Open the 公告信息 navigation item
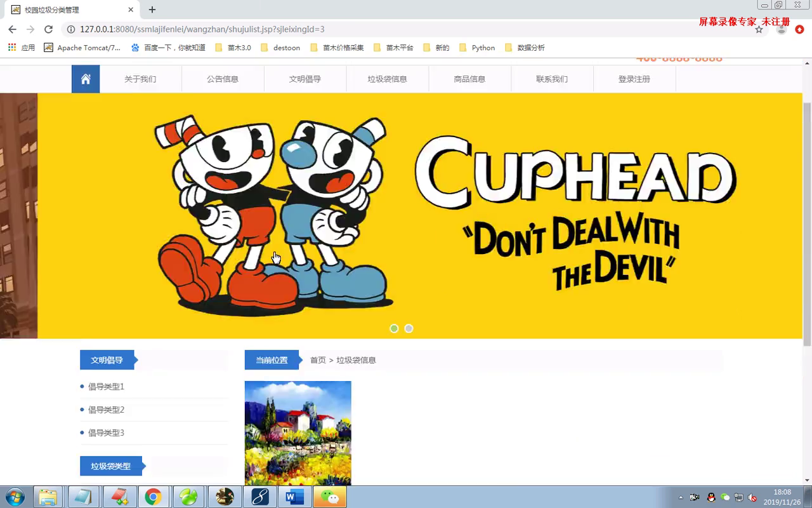 (x=223, y=79)
